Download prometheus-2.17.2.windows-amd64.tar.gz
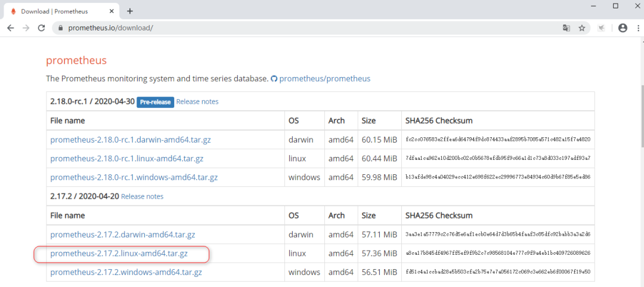Image resolution: width=644 pixels, height=287 pixels. click(x=126, y=272)
